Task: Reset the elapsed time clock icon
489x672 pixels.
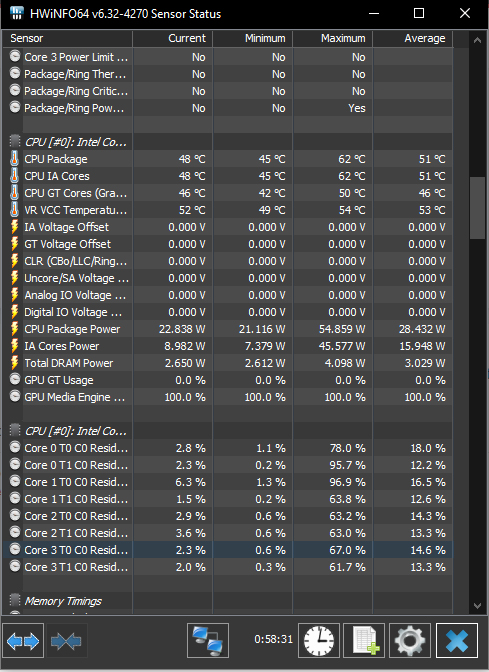Action: [319, 641]
